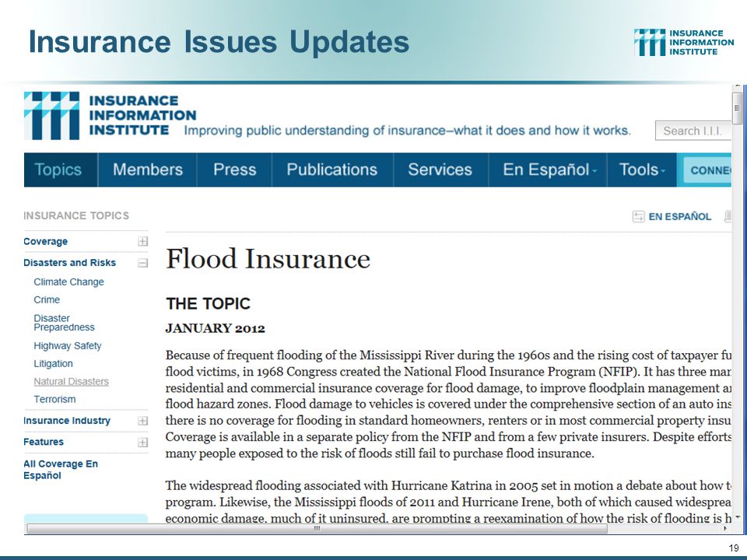Open the Litigation subtopic
Image resolution: width=747 pixels, height=560 pixels.
pyautogui.click(x=54, y=364)
